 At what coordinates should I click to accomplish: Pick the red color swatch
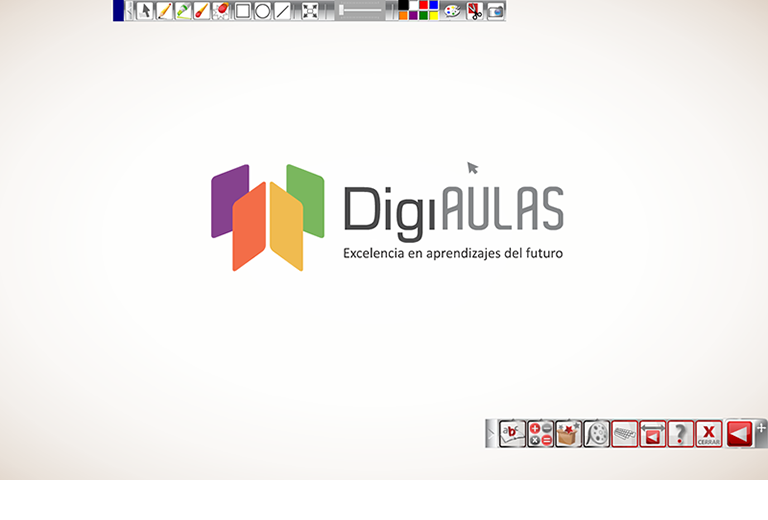423,5
